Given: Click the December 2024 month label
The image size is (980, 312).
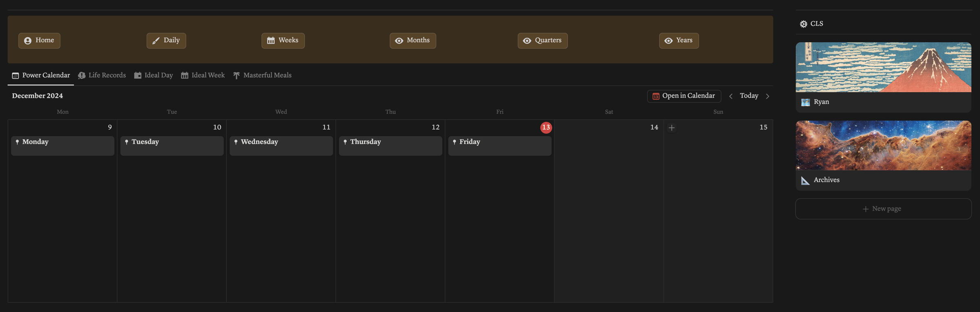Looking at the screenshot, I should click(38, 96).
